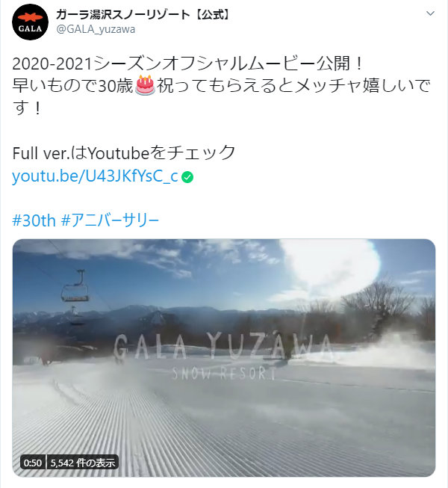
Task: Open the youtu.be/U43JKfYsC_c link
Action: 95,176
